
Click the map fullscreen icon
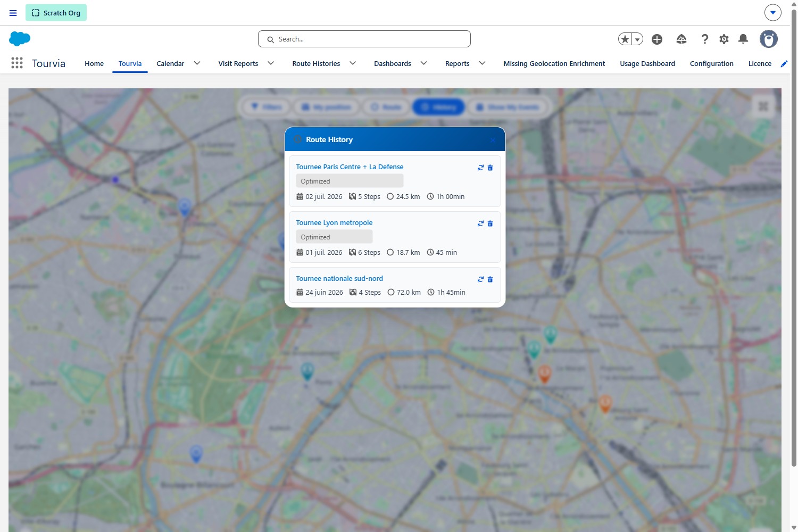coord(763,106)
